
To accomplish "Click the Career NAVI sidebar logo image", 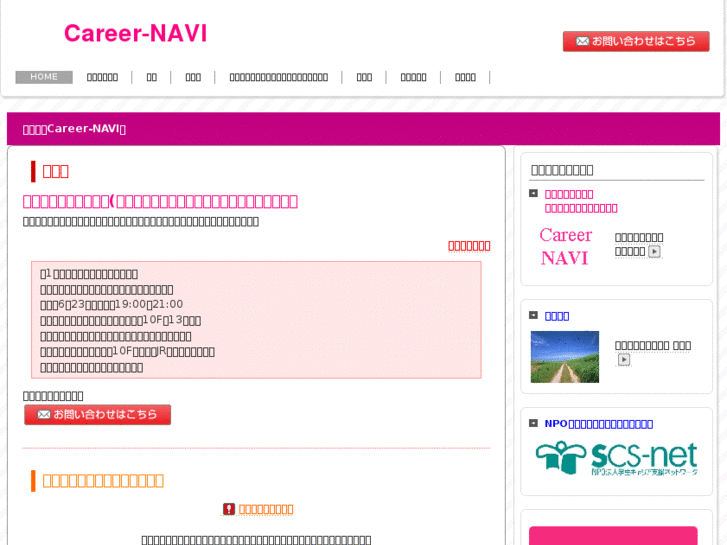I will pyautogui.click(x=566, y=246).
